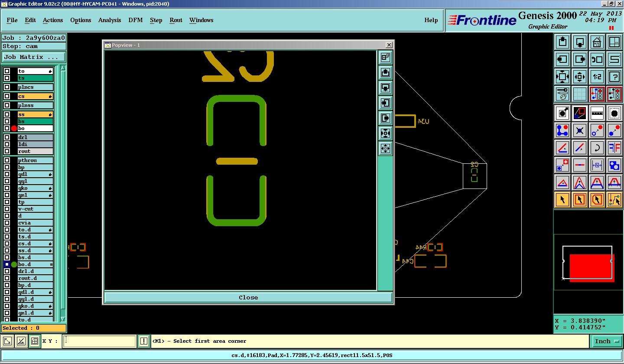The width and height of the screenshot is (624, 364).
Task: Click the red color dot beside 'bo' layer
Action: pos(14,128)
